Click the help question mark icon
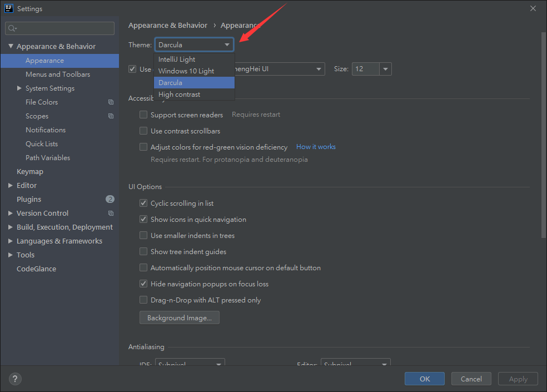Viewport: 547px width, 392px height. 16,379
